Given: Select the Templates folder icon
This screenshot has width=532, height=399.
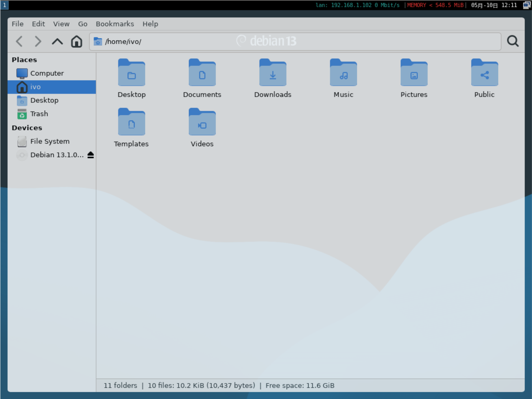Looking at the screenshot, I should [131, 122].
